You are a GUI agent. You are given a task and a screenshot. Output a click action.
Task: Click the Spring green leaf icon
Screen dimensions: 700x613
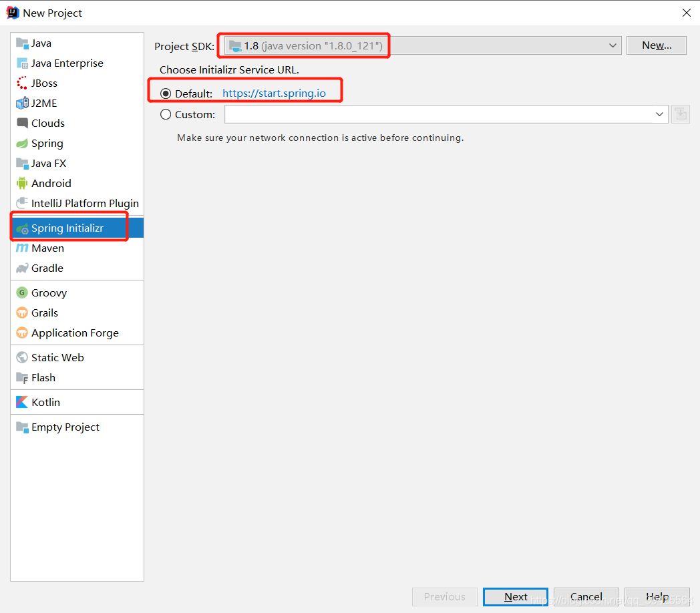(22, 144)
